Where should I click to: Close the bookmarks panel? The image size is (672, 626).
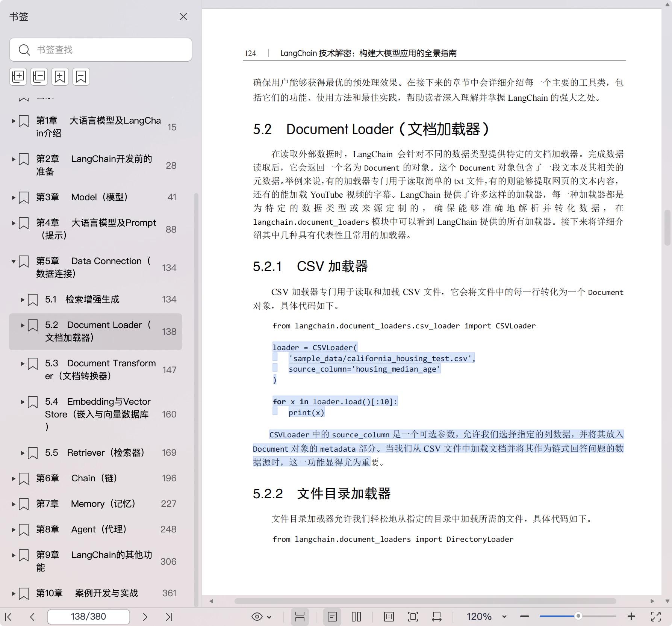(x=183, y=17)
